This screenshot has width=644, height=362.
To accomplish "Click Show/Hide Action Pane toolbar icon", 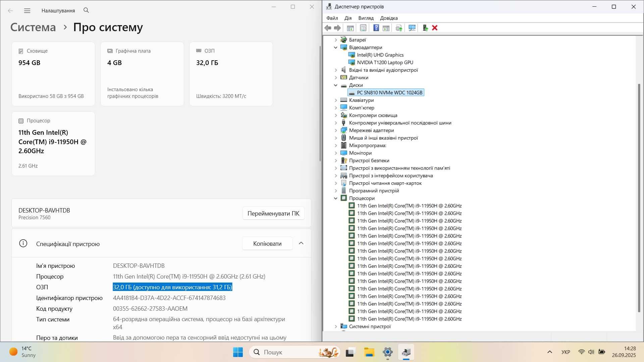I will pyautogui.click(x=386, y=28).
